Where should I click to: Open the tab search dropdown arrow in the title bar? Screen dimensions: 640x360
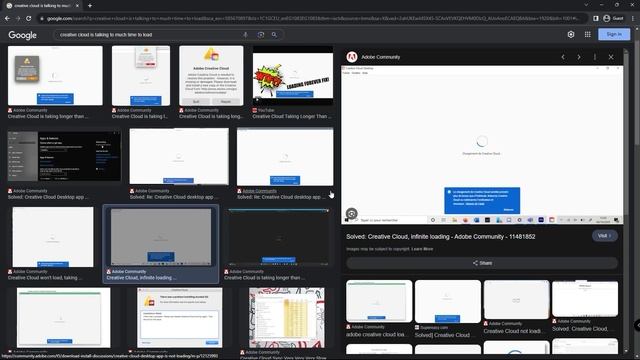[x=586, y=5]
